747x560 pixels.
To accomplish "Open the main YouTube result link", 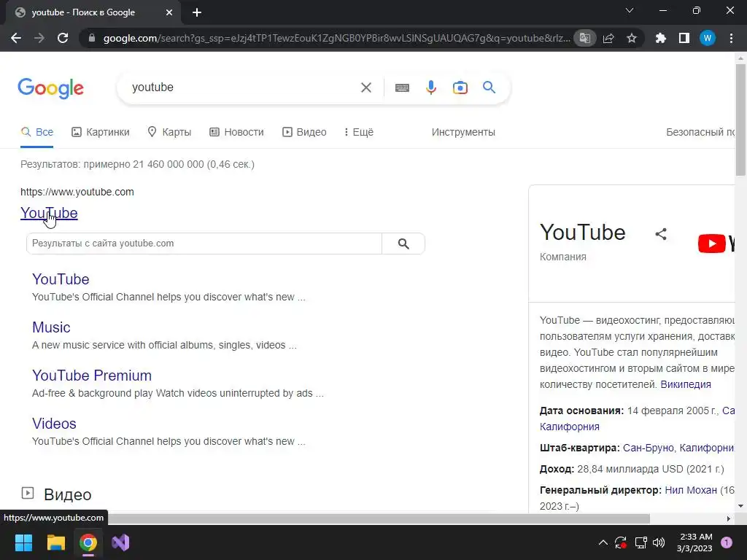I will (49, 213).
